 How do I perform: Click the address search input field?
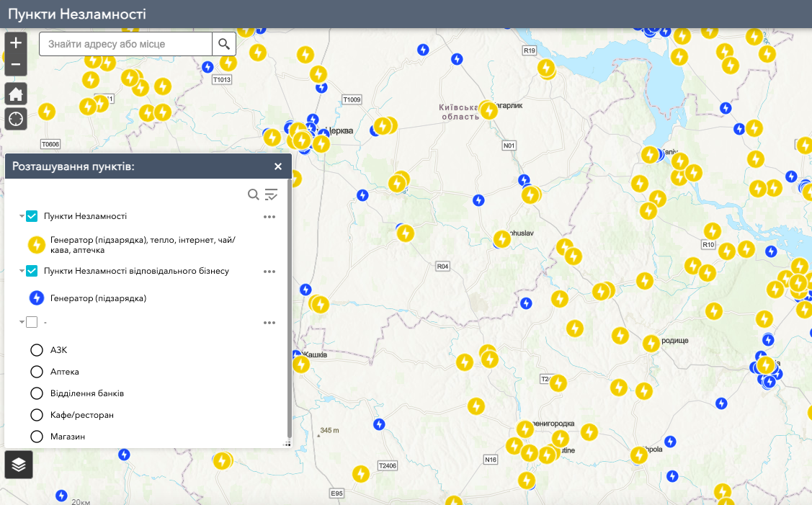pos(126,44)
